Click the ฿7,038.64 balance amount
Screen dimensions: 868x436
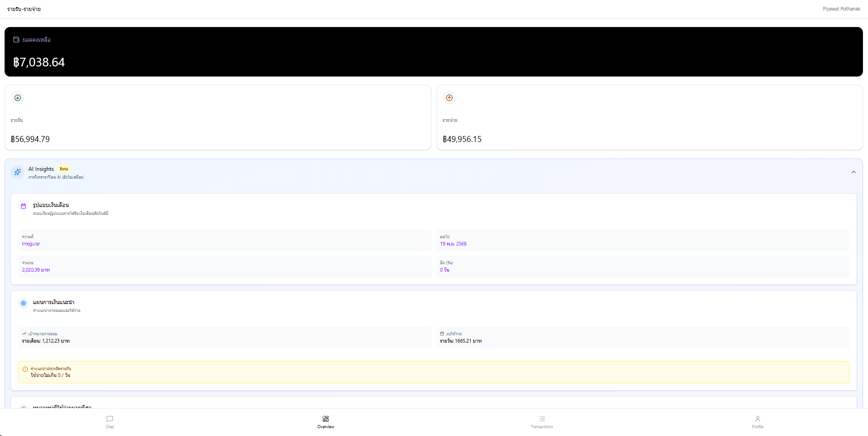(x=39, y=62)
